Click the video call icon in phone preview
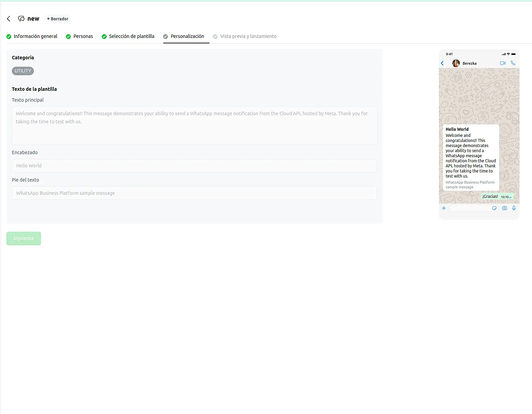This screenshot has height=414, width=532. [x=503, y=63]
